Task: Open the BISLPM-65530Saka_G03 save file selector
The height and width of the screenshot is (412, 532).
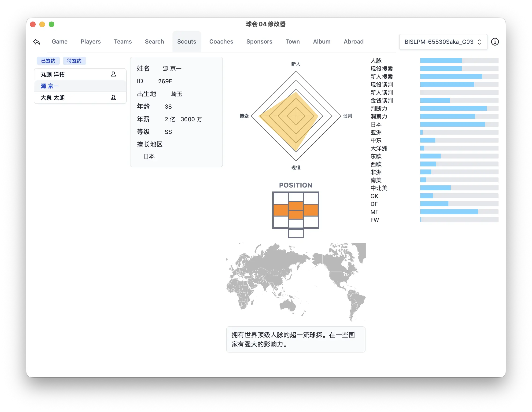Action: [443, 42]
